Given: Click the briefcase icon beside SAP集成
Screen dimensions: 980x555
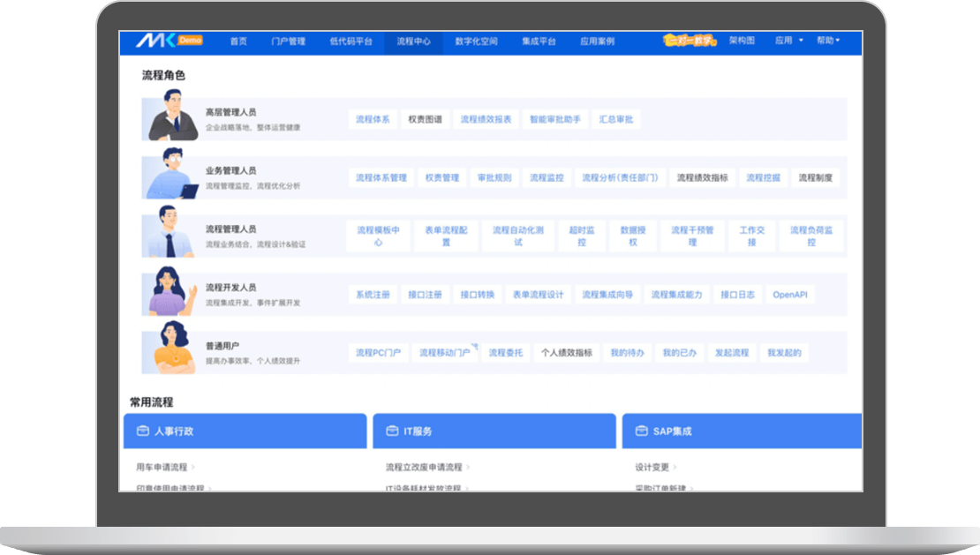Looking at the screenshot, I should [x=640, y=431].
